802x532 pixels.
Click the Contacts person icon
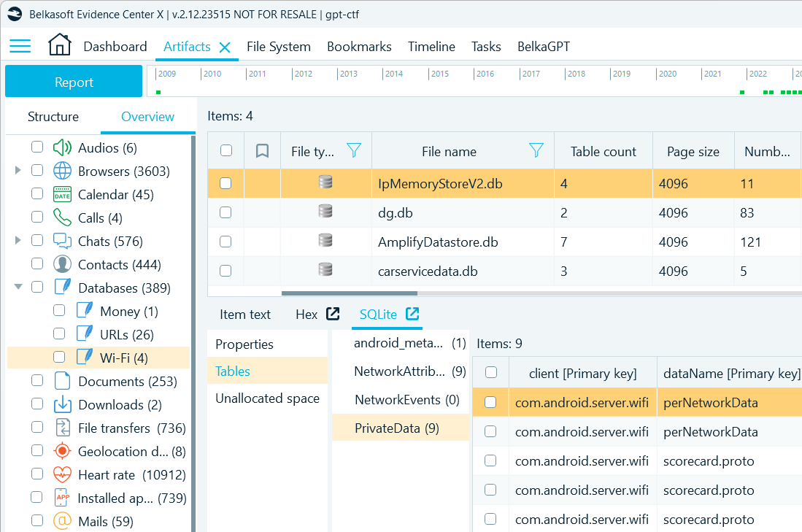(x=63, y=264)
